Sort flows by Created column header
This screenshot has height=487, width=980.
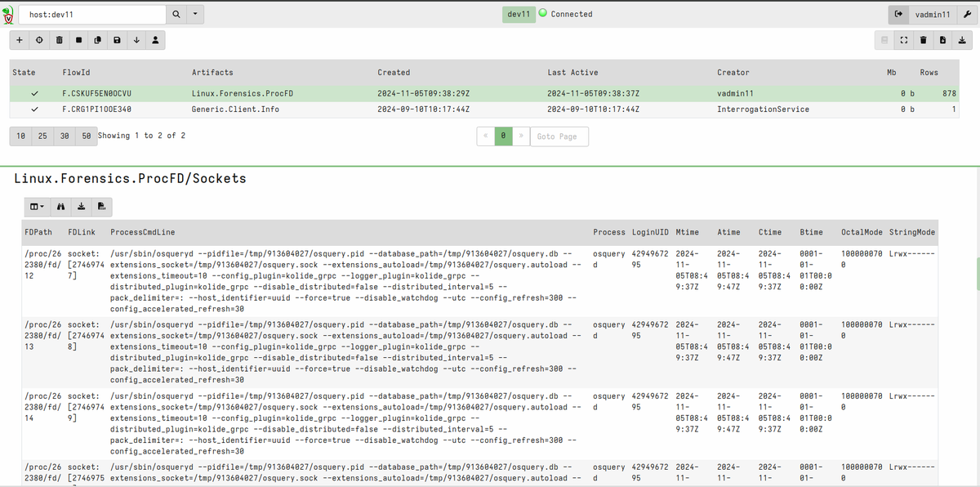tap(394, 73)
